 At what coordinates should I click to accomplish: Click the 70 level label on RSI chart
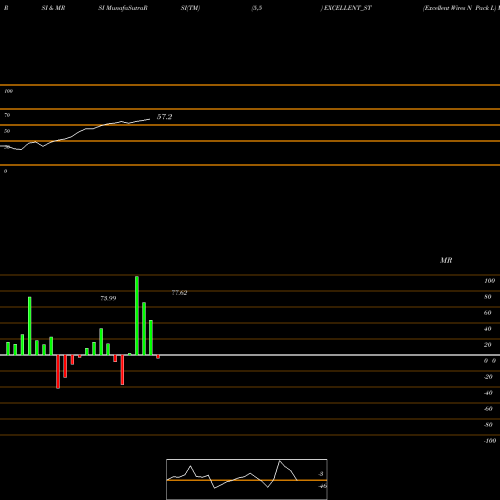7,115
